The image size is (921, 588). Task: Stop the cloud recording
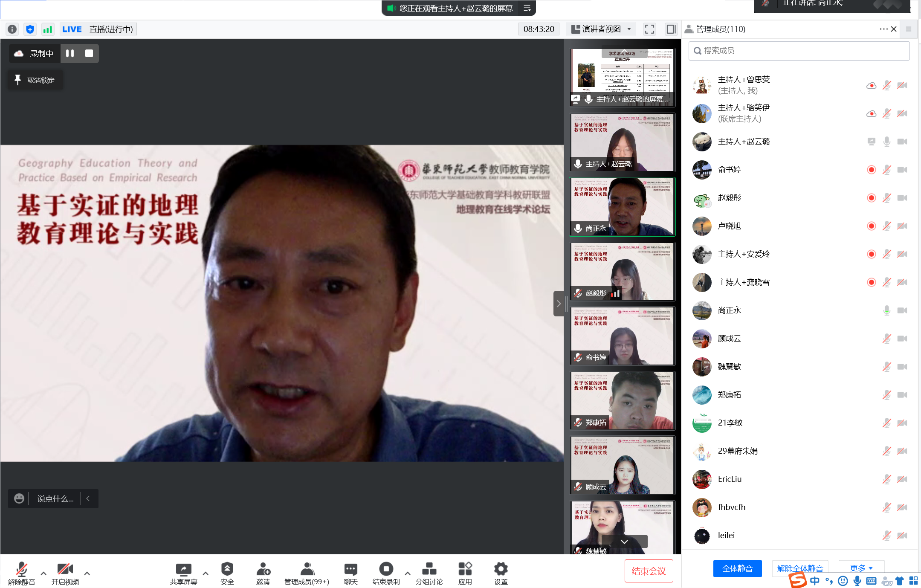(x=89, y=53)
